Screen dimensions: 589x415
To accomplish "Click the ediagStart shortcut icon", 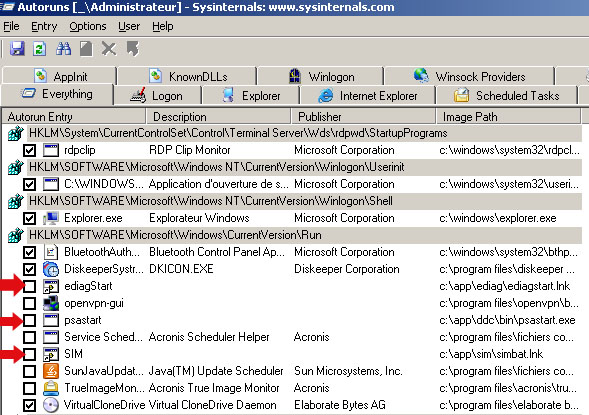I will [x=51, y=286].
